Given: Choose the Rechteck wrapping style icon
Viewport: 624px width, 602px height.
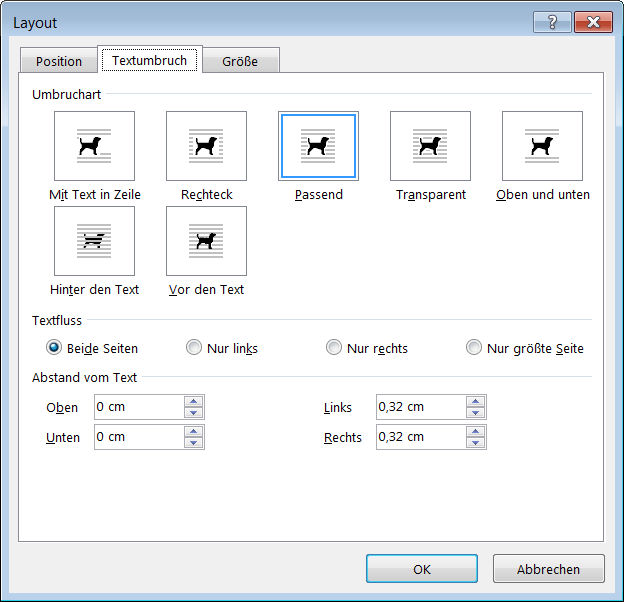Looking at the screenshot, I should click(x=207, y=146).
